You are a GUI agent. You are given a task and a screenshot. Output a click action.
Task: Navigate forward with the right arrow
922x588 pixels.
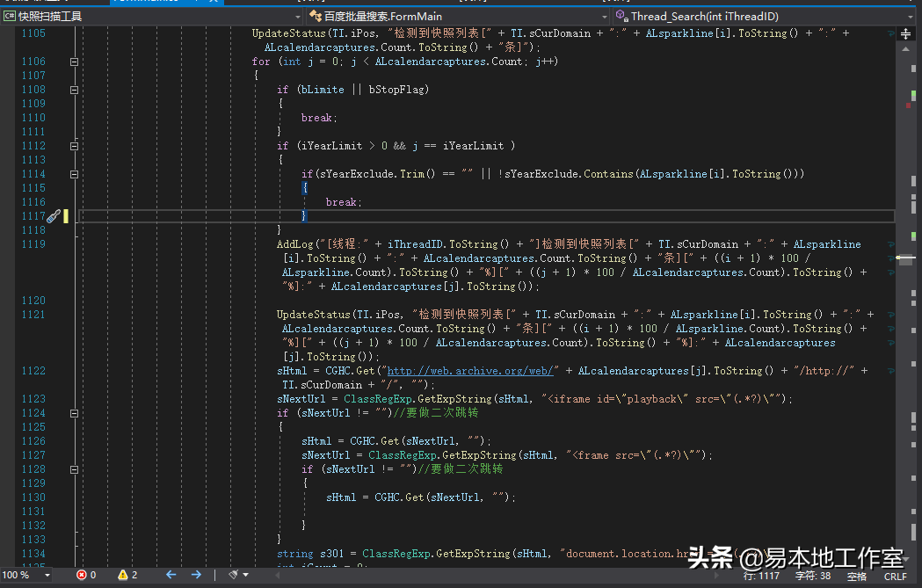(x=196, y=575)
